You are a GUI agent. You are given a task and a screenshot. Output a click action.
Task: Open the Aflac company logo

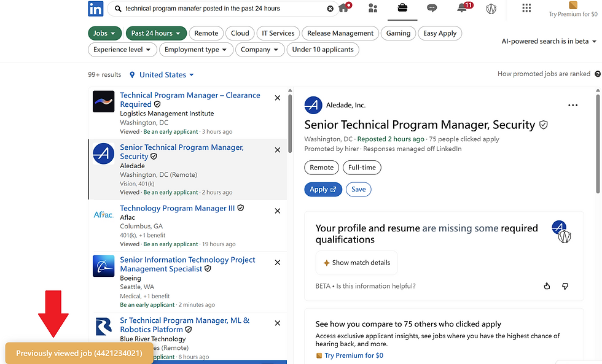[x=104, y=214]
